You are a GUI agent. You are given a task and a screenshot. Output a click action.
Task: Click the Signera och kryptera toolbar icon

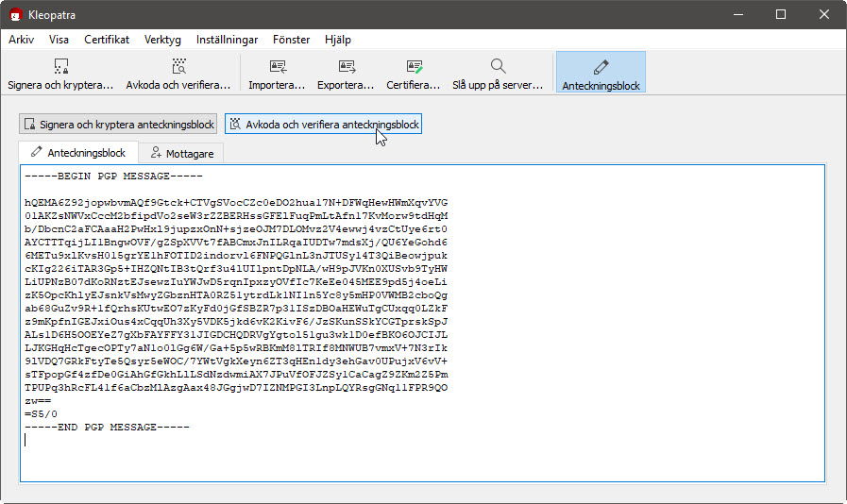pos(60,66)
